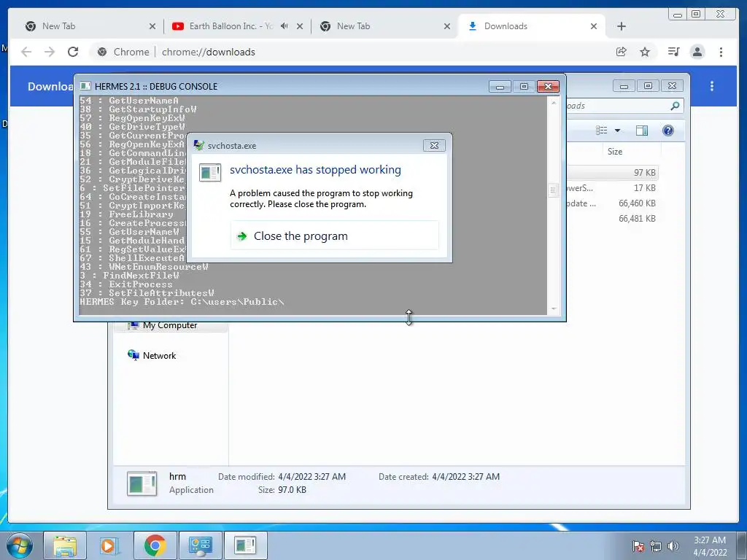Change Explorer view icon

[x=601, y=131]
